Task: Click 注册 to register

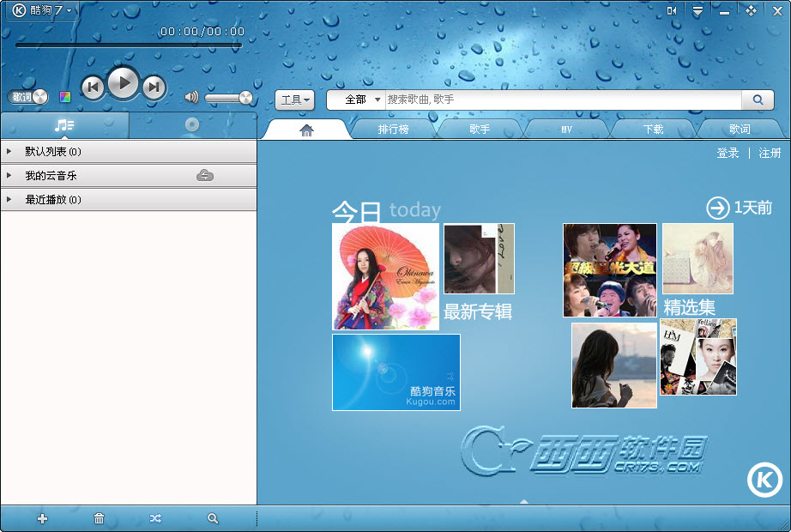Action: click(x=770, y=153)
